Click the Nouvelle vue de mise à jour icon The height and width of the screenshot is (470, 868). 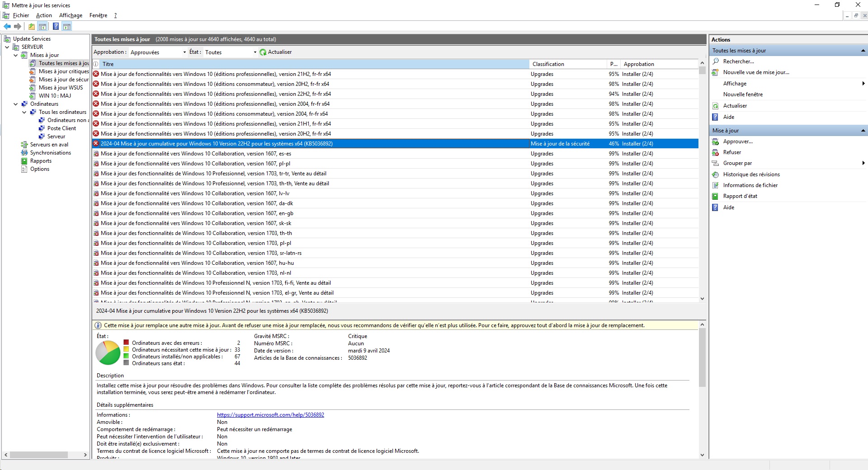(x=716, y=72)
